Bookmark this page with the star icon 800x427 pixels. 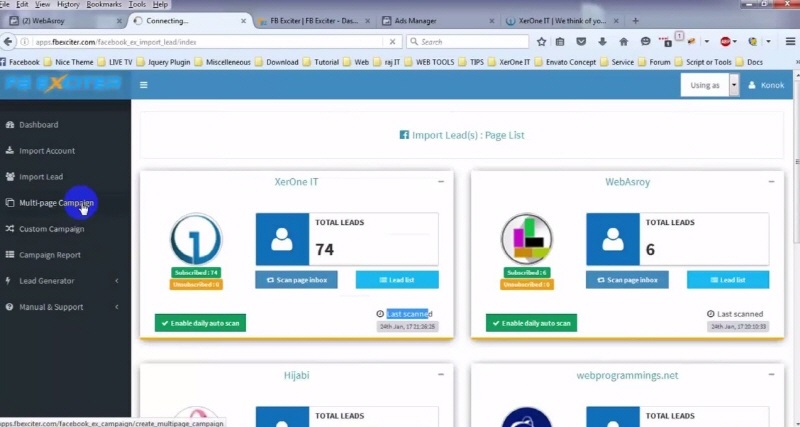coord(541,42)
